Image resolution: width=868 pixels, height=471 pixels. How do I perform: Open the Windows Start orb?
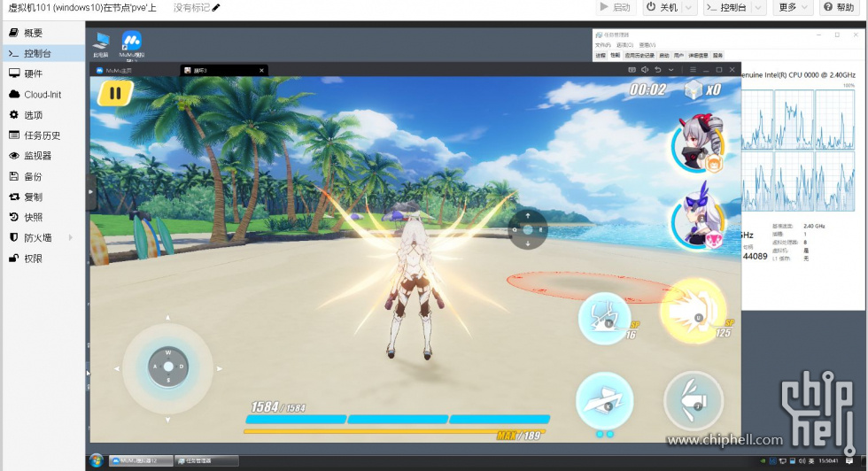pyautogui.click(x=97, y=460)
